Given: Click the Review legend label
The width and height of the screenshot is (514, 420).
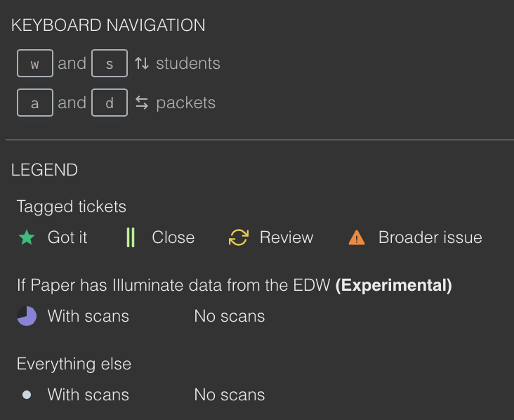Looking at the screenshot, I should (286, 237).
